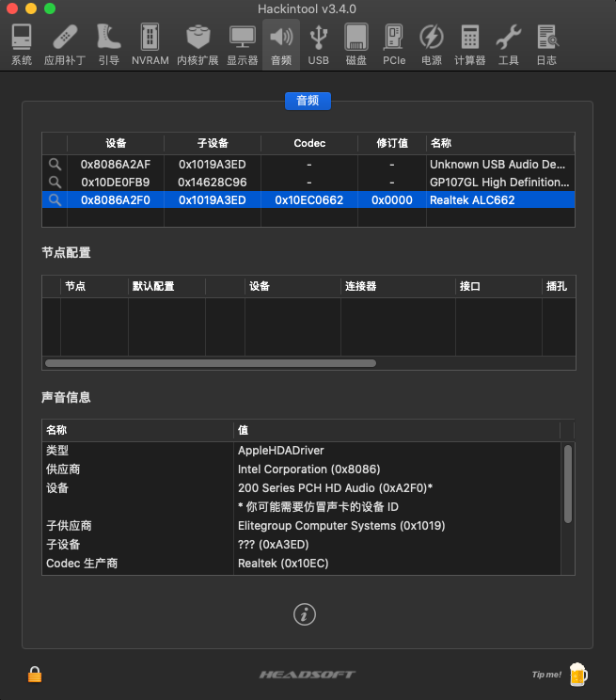Viewport: 616px width, 700px height.
Task: Click the info button below the audio panel
Action: click(x=305, y=614)
